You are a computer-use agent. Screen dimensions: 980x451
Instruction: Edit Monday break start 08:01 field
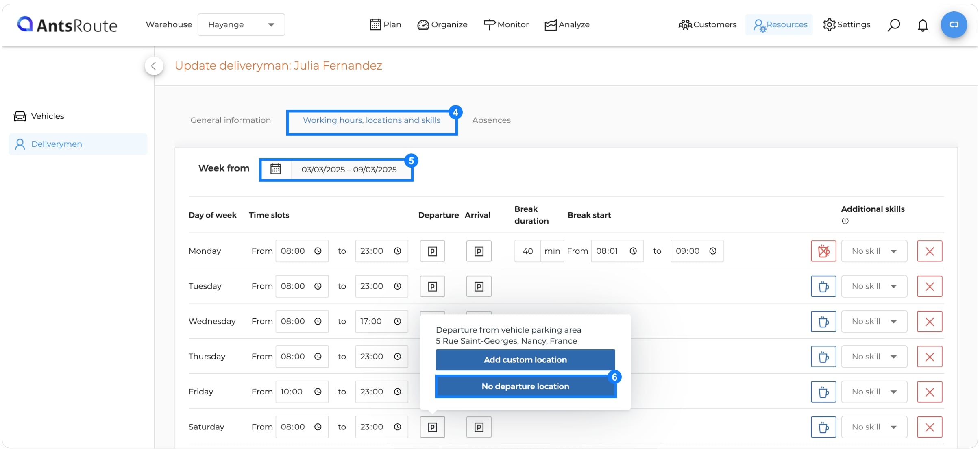[x=617, y=251]
